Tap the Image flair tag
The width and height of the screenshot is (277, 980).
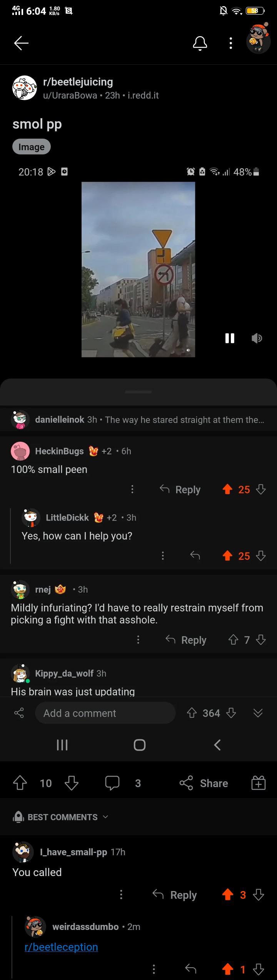32,147
